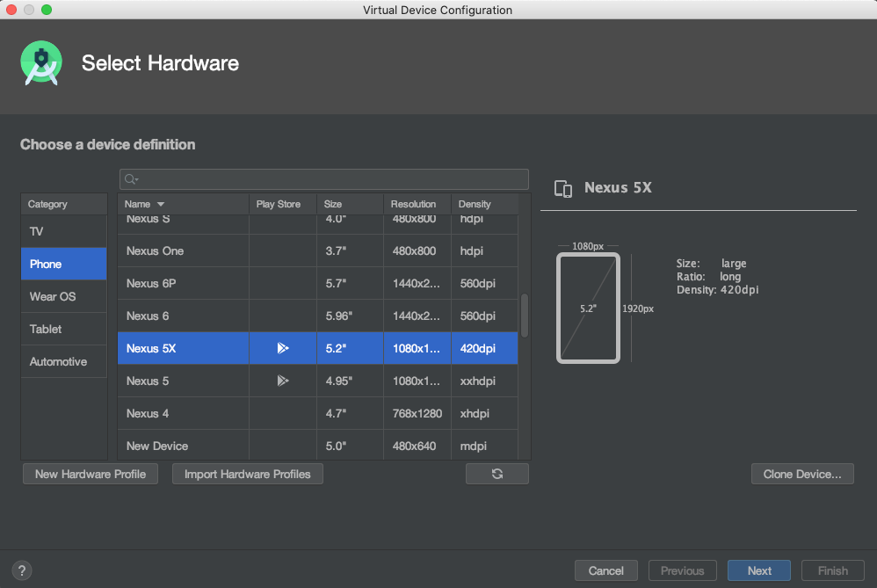Viewport: 877px width, 588px height.
Task: Select the TV category
Action: [x=64, y=231]
